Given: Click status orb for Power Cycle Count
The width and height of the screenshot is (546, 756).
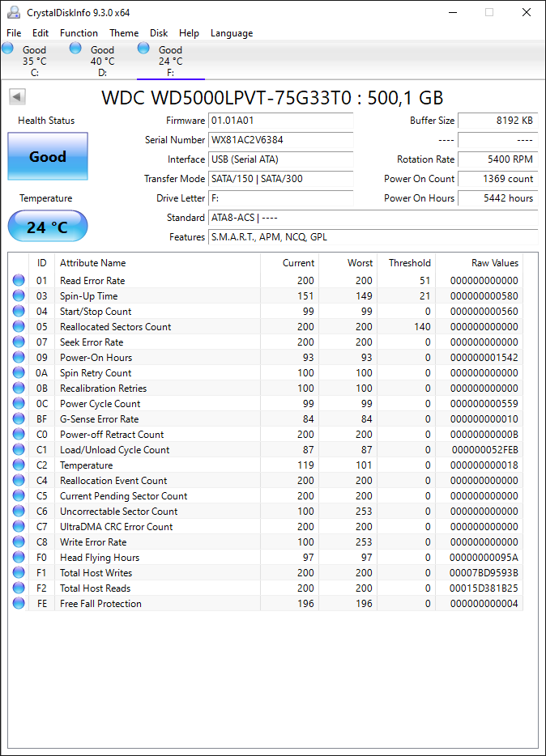Looking at the screenshot, I should coord(19,404).
